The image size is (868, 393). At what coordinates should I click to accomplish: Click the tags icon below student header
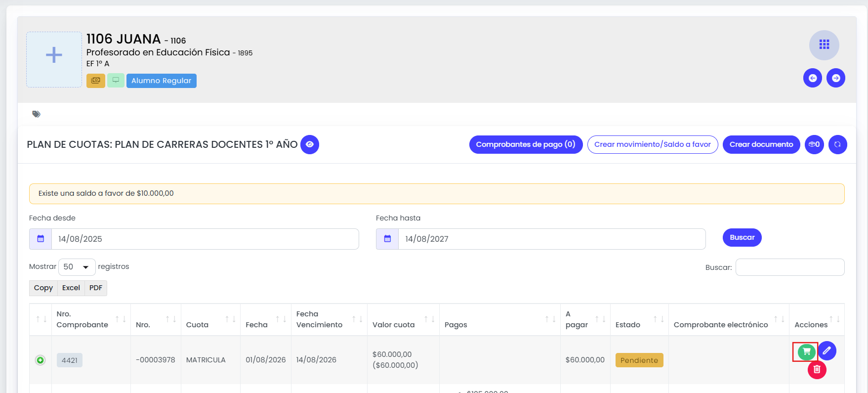[x=36, y=114]
